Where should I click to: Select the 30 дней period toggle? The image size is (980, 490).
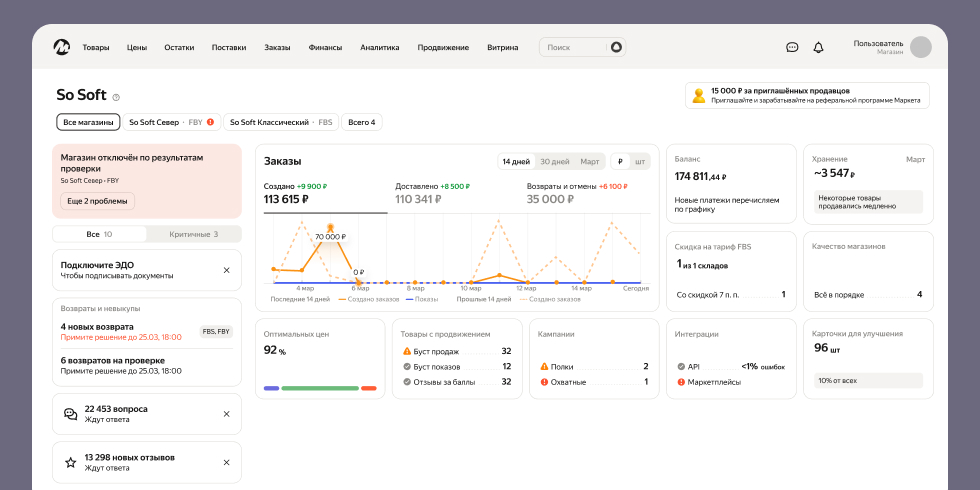554,161
